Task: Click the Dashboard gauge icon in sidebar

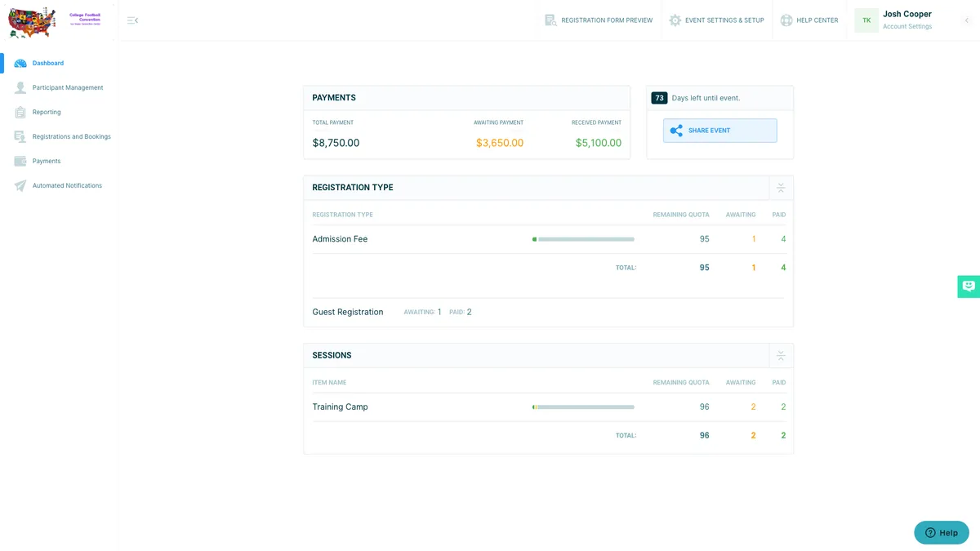Action: click(x=20, y=63)
